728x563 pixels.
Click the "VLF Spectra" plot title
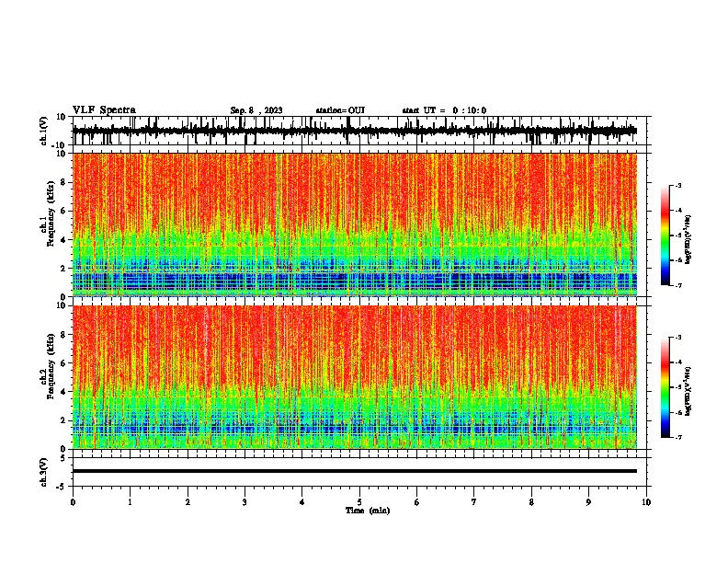tap(104, 110)
